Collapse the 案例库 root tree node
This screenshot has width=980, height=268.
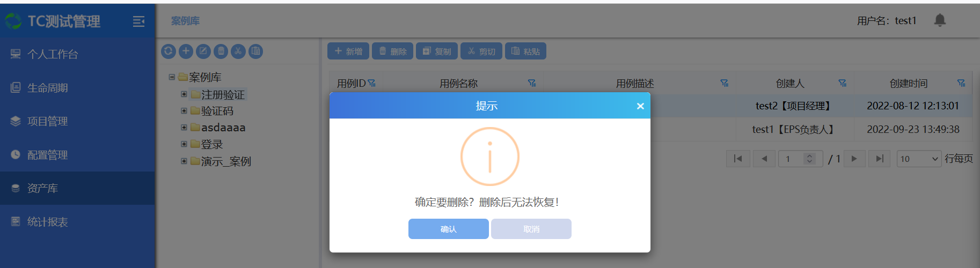172,77
